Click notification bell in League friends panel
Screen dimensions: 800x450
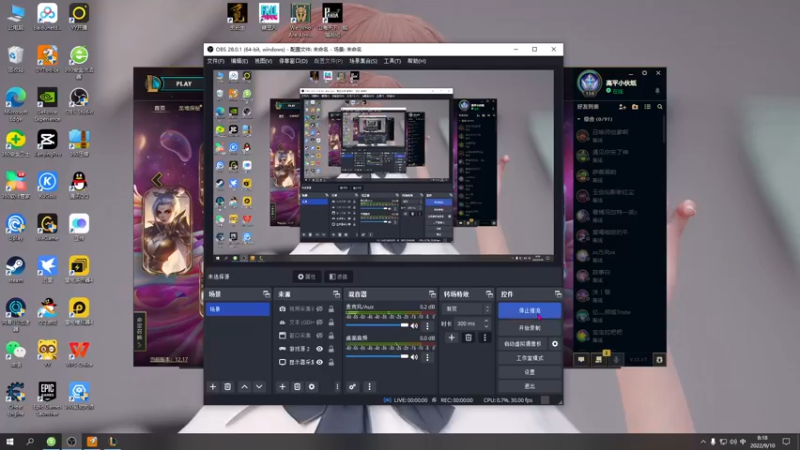[657, 91]
